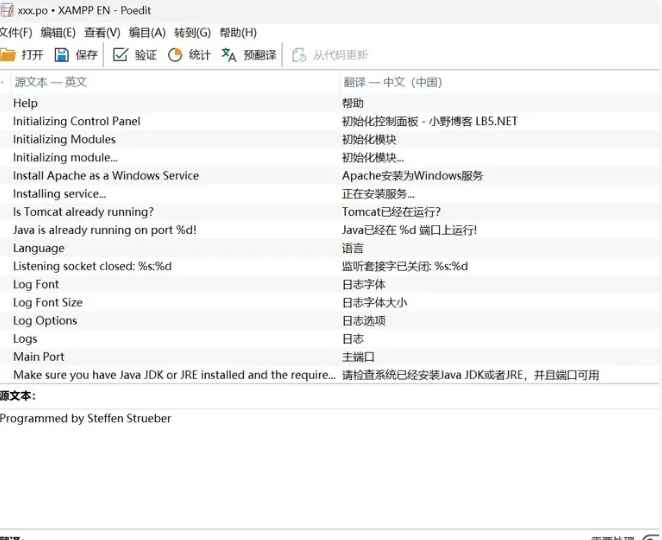Click the source text "Programmed by Steffen Strueber"
Viewport: 662px width, 540px height.
(x=86, y=419)
